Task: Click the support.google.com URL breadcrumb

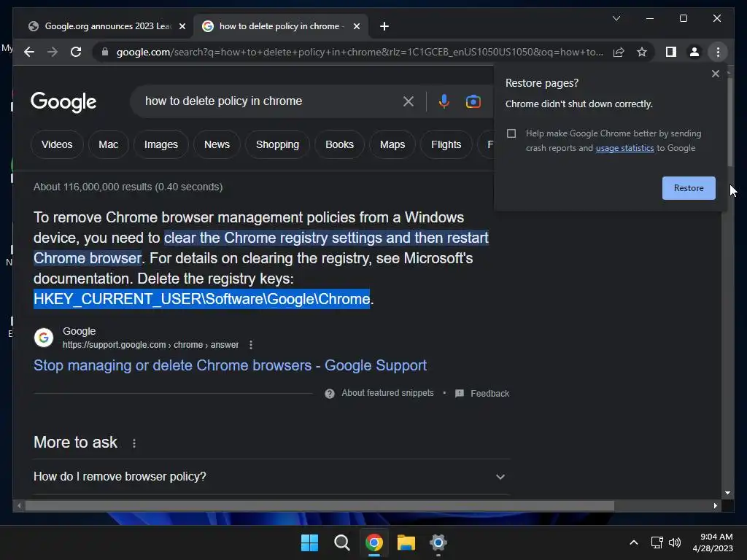Action: click(150, 345)
